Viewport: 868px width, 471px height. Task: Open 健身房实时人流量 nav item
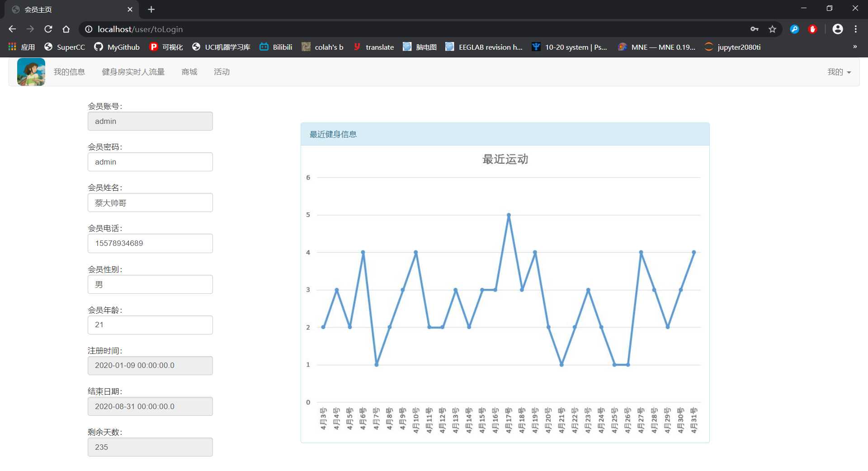coord(133,72)
